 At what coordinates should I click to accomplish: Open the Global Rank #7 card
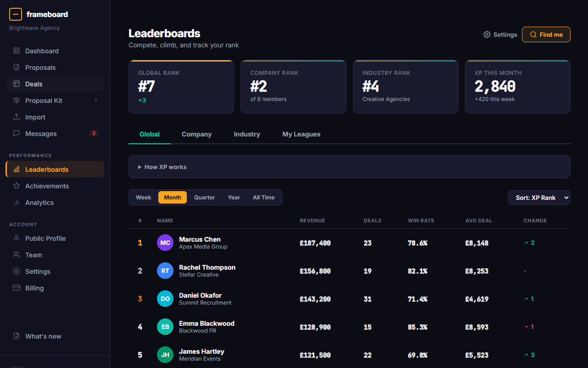click(181, 86)
